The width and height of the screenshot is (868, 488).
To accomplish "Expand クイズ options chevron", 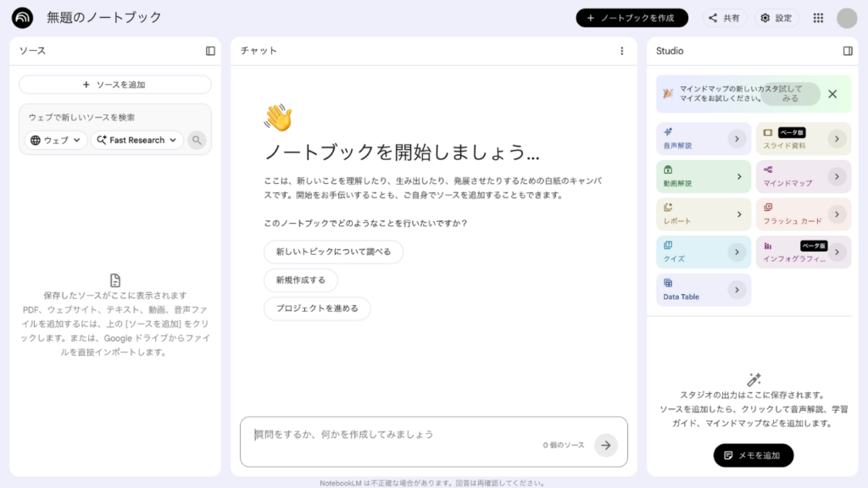I will click(x=737, y=252).
